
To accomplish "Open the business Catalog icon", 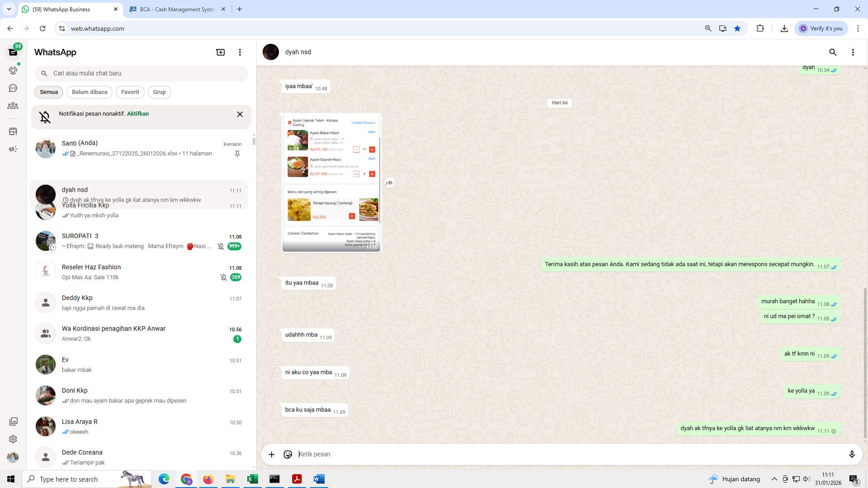I will coord(13,131).
